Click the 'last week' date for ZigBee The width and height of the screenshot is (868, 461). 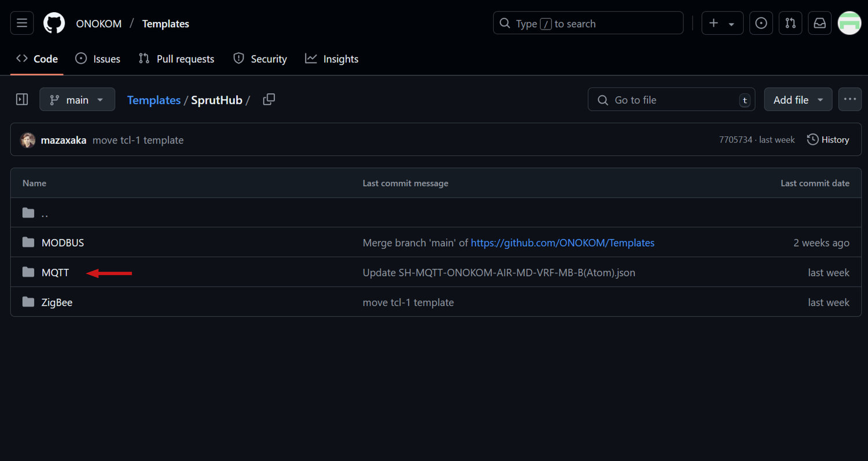tap(829, 302)
